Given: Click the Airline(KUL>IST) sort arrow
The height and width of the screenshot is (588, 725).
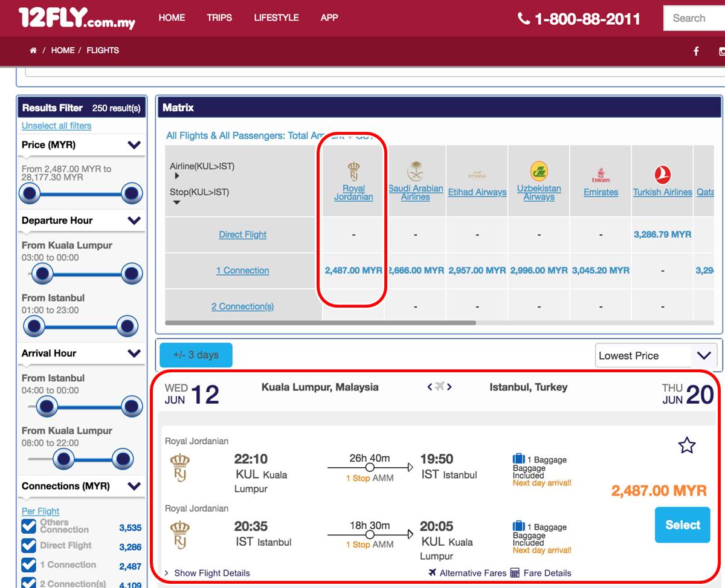Looking at the screenshot, I should click(177, 176).
